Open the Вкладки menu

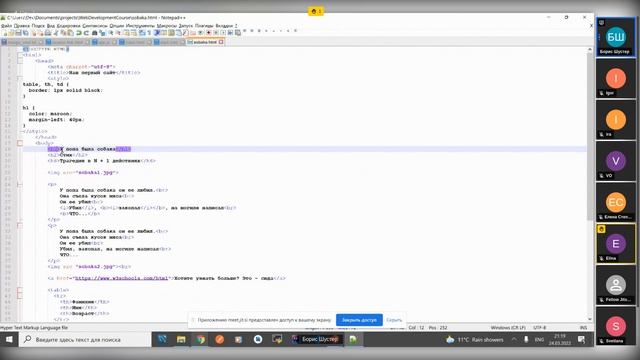point(225,26)
